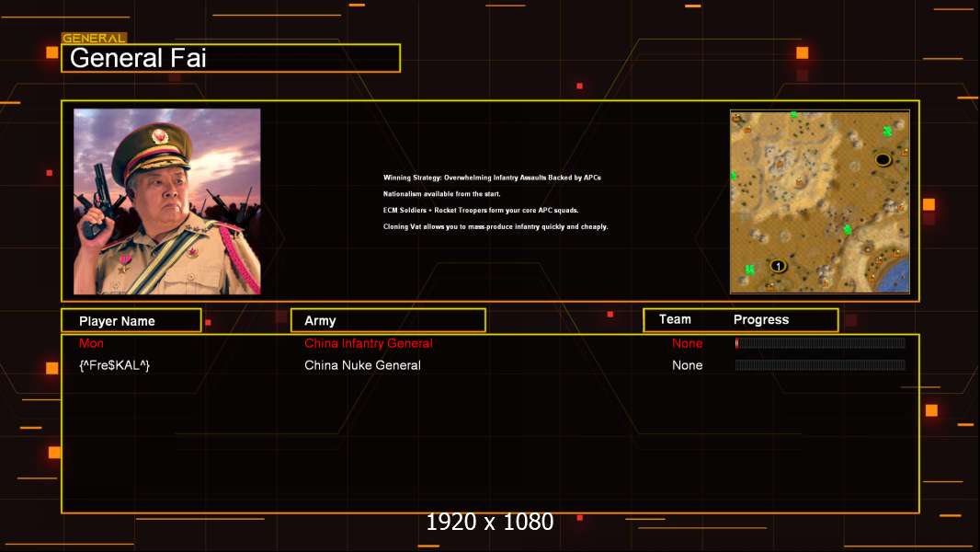Select start position marker 1 on the minimap
The width and height of the screenshot is (980, 552).
pos(778,266)
